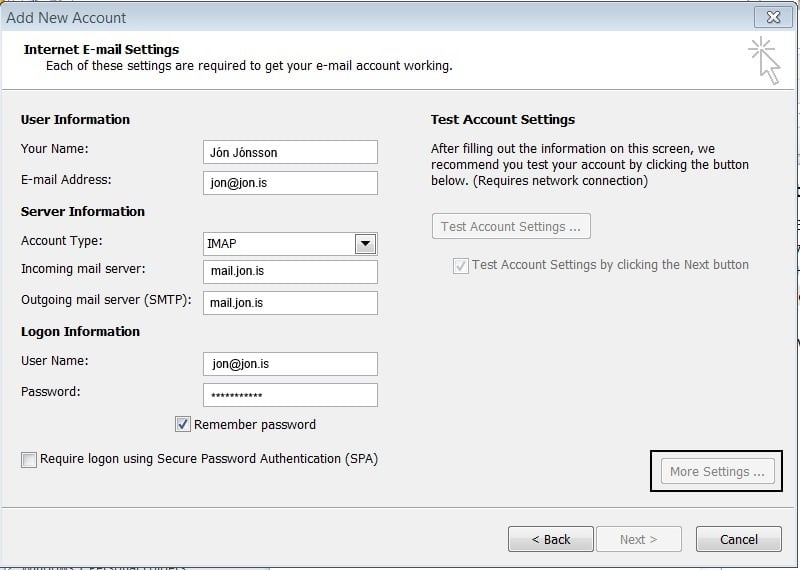The image size is (800, 570).
Task: Close the Add New Account dialog
Action: point(773,17)
